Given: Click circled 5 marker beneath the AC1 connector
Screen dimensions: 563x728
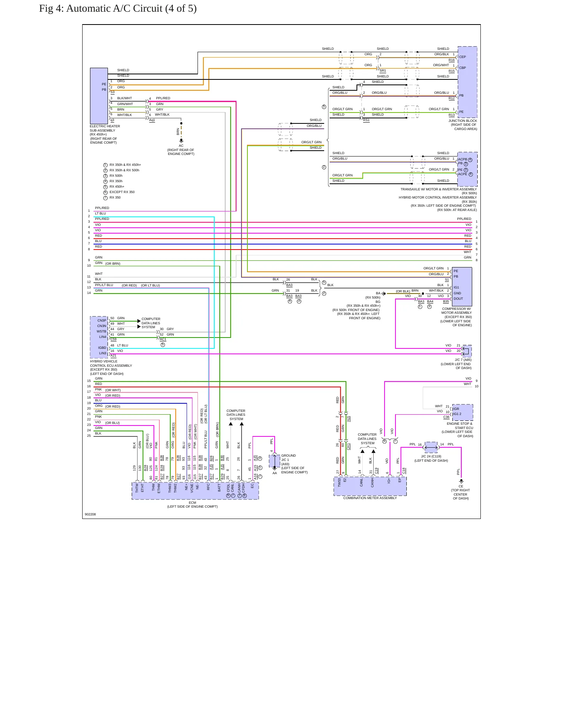Looking at the screenshot, I should (163, 345).
